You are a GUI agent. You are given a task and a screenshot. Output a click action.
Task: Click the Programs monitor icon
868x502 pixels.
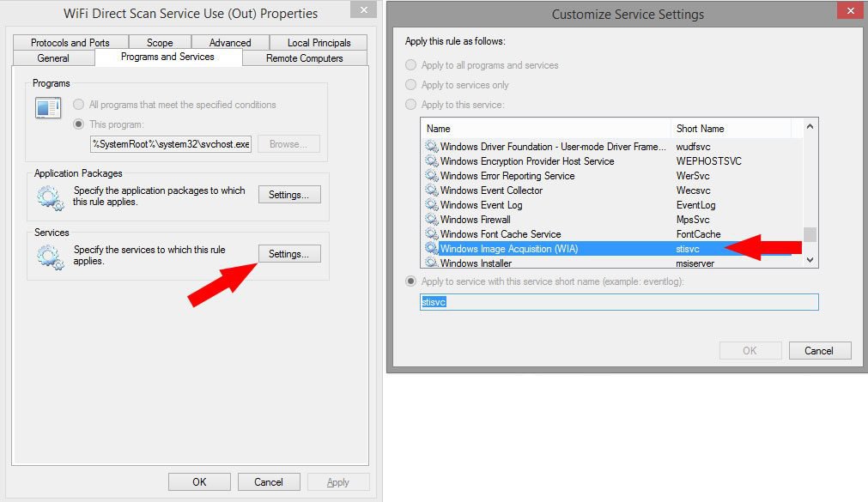pos(48,108)
